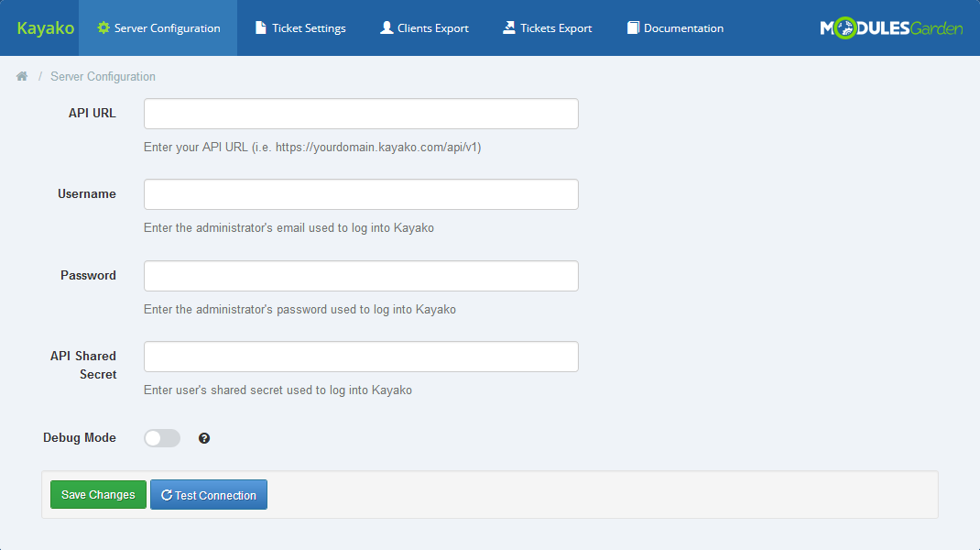The width and height of the screenshot is (980, 550).
Task: Focus the API Shared Secret field
Action: 361,357
